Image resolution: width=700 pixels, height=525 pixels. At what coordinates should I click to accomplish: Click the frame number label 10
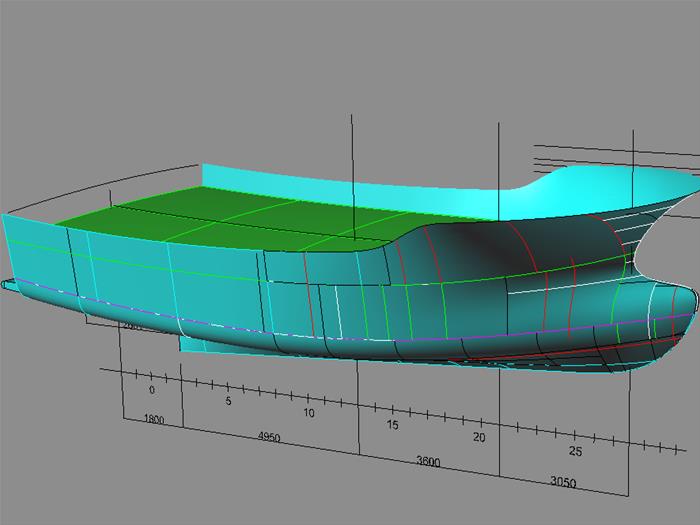[309, 413]
